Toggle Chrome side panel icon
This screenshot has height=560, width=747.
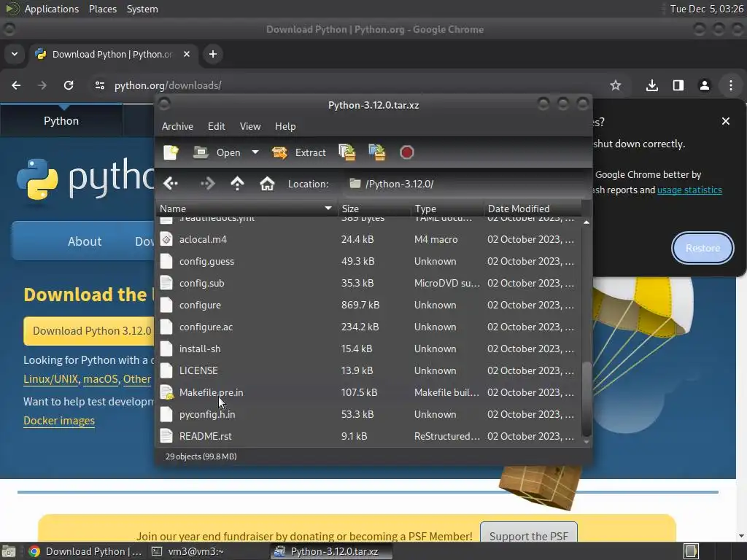tap(678, 85)
